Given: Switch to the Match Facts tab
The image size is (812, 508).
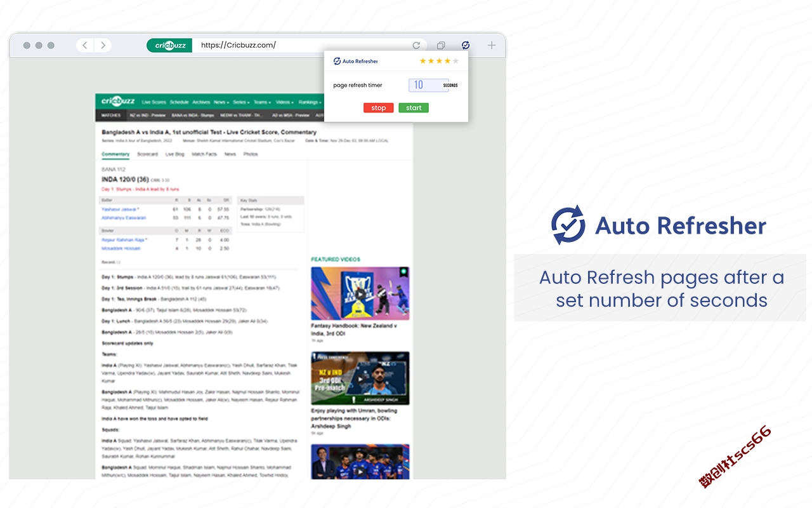Looking at the screenshot, I should tap(204, 154).
